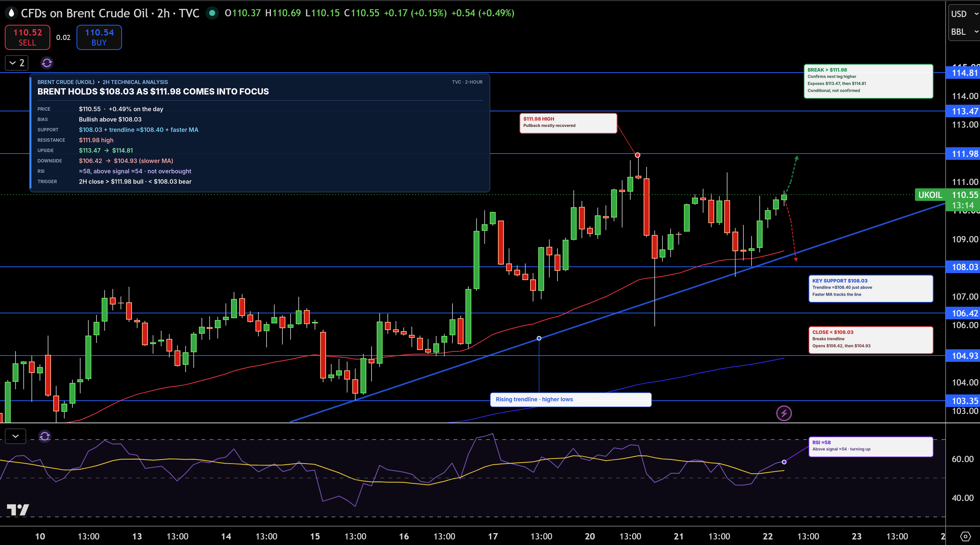Image resolution: width=980 pixels, height=545 pixels.
Task: Click the RSI pane refresh icon
Action: [x=44, y=436]
